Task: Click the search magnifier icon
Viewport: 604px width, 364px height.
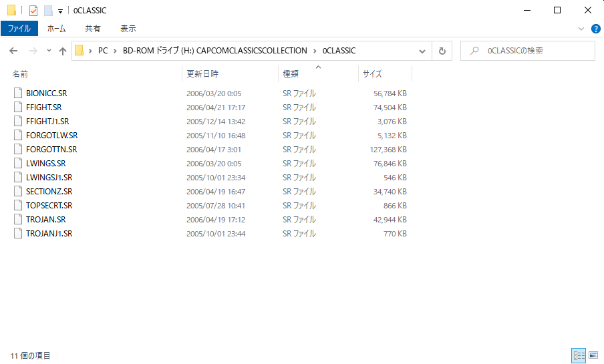Action: 474,51
